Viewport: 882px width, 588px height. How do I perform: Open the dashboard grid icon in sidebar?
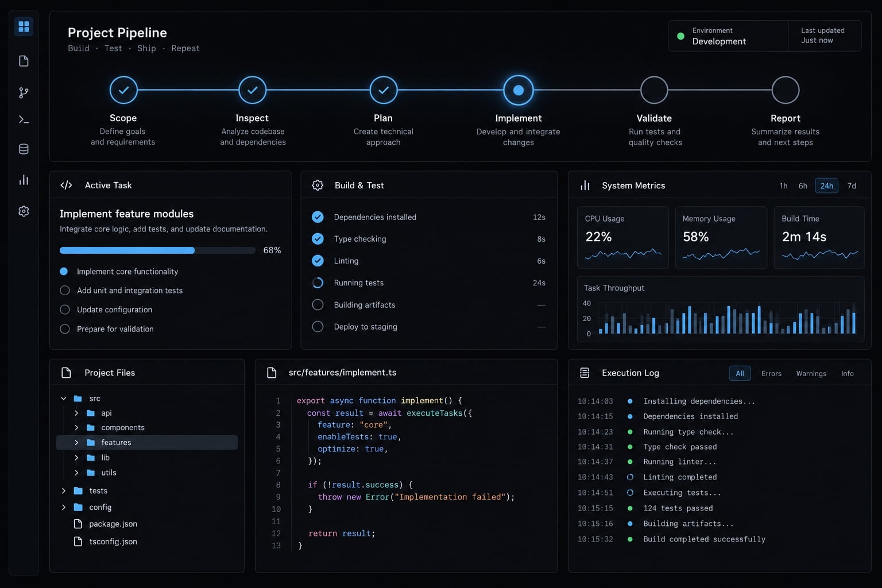tap(24, 27)
